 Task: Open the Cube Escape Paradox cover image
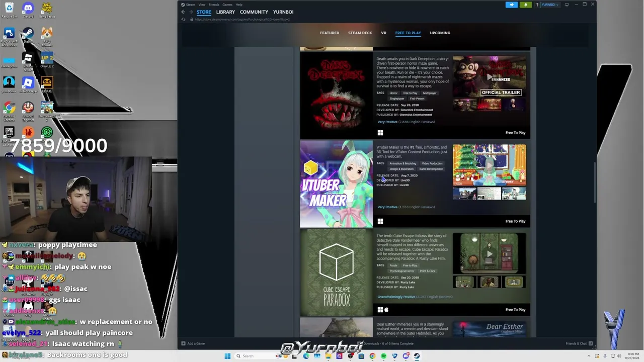click(x=337, y=273)
